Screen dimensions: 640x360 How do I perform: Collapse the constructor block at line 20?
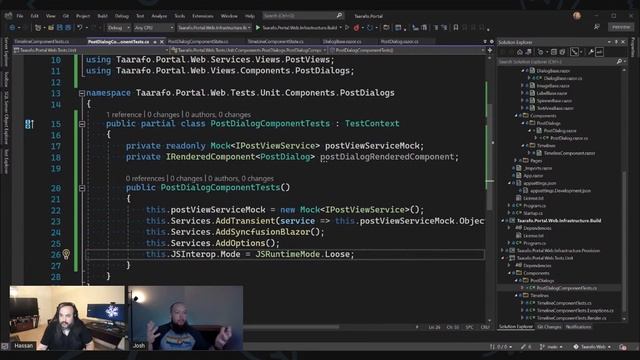click(x=82, y=188)
